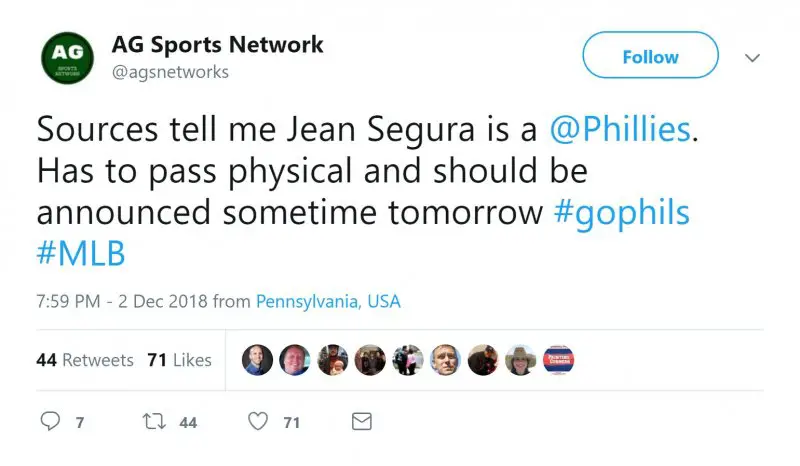
Task: Like the tweet with the heart icon
Action: (258, 422)
